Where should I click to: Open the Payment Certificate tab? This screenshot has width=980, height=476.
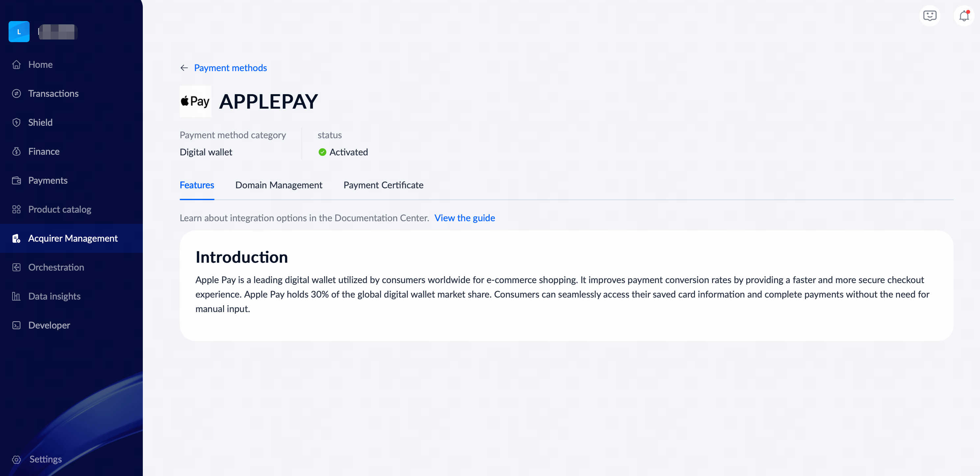(x=383, y=185)
